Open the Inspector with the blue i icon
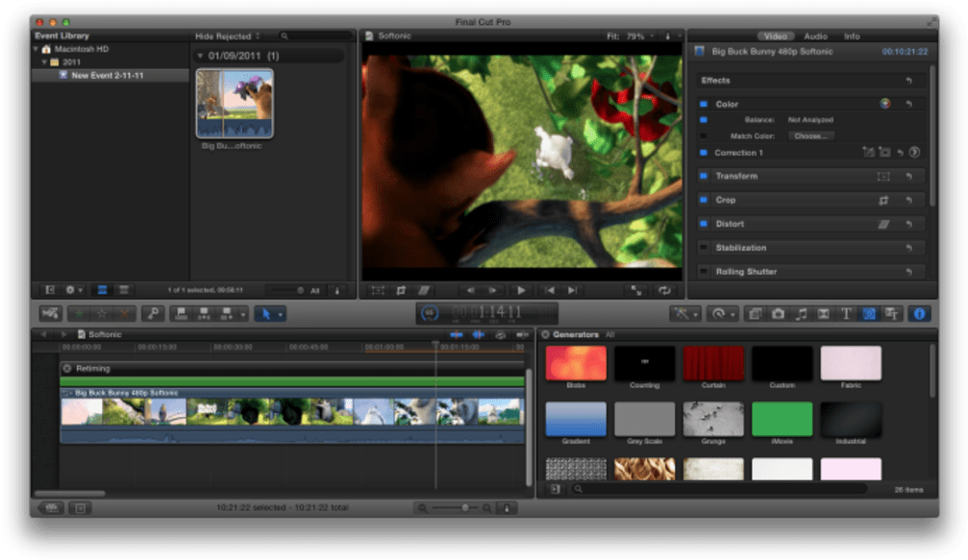The image size is (968, 560). 919,313
